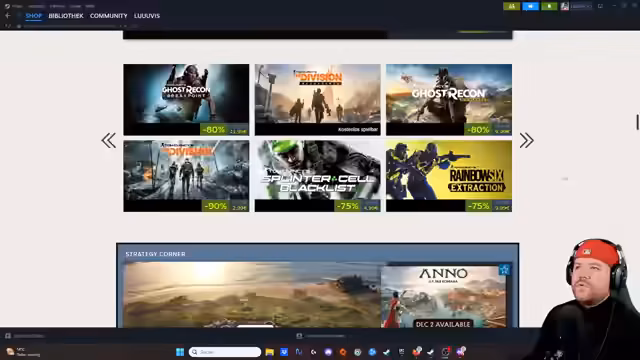Image resolution: width=640 pixels, height=360 pixels.
Task: Open File Explorer from the taskbar
Action: pos(269,352)
